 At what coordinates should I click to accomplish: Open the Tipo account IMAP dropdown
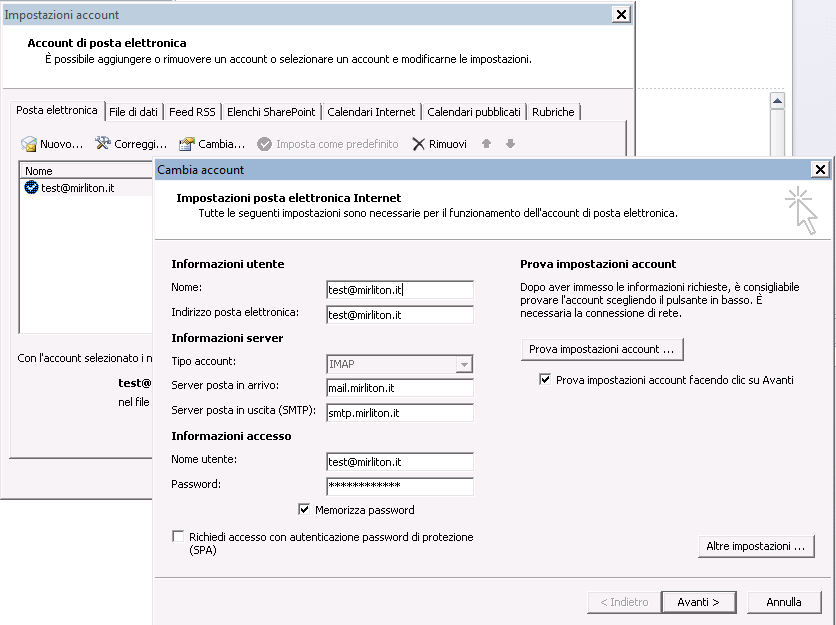click(x=464, y=364)
